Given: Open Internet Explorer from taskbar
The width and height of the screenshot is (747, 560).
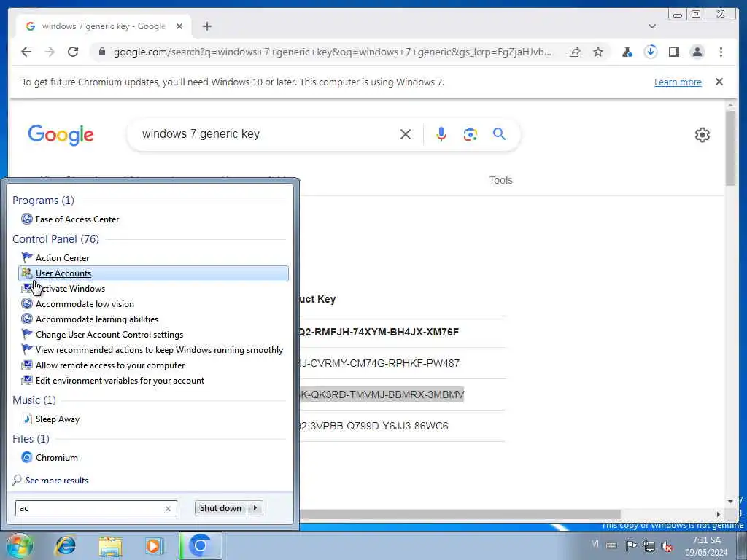Looking at the screenshot, I should (x=65, y=545).
